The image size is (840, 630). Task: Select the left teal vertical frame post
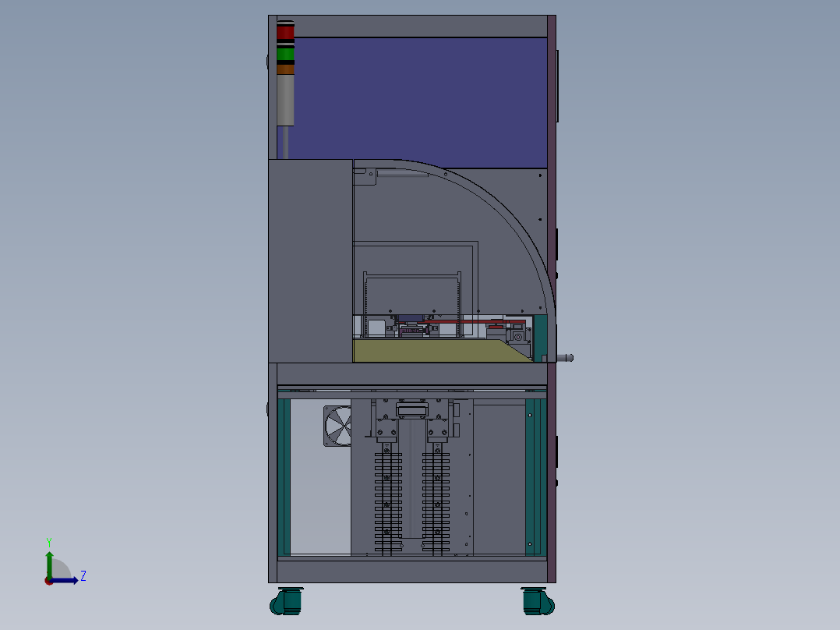coord(285,476)
